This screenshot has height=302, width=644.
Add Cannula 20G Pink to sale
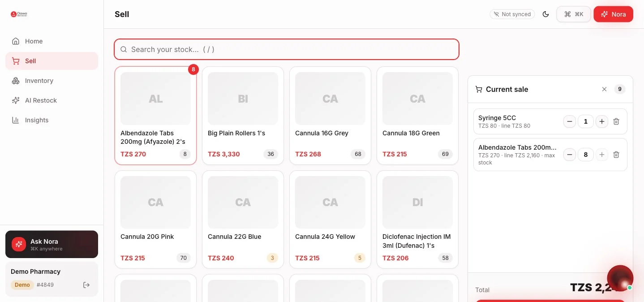(155, 220)
